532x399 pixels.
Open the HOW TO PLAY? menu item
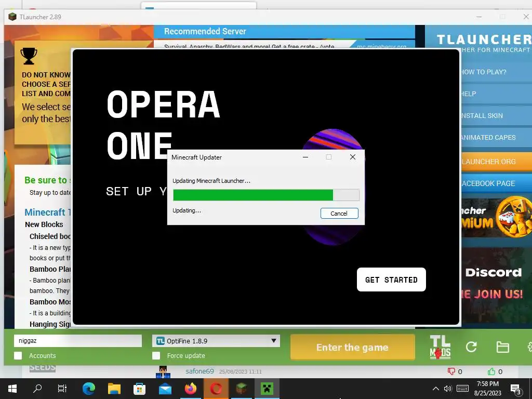point(496,72)
